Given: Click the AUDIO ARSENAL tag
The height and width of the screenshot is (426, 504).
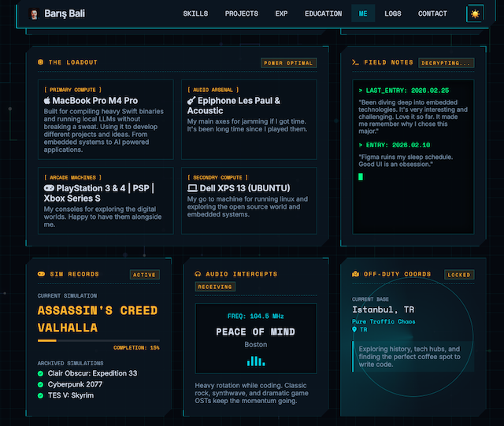Looking at the screenshot, I should (213, 90).
